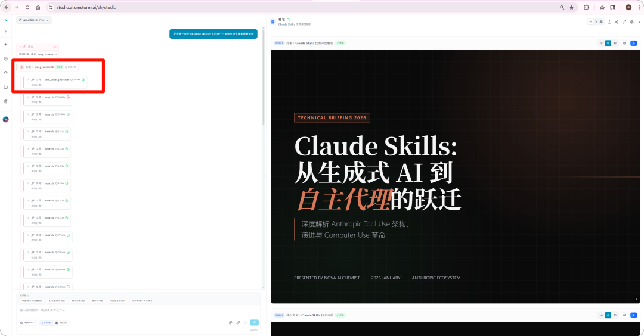Click the chat panel vertical scrollbar
The height and width of the screenshot is (336, 644).
pos(264,78)
